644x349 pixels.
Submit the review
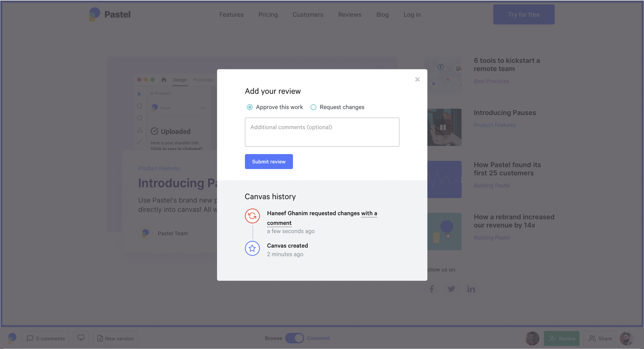coord(269,161)
